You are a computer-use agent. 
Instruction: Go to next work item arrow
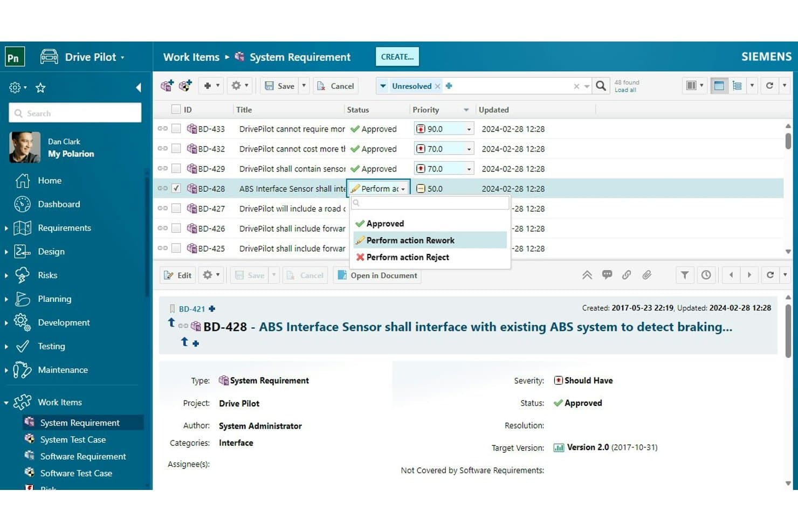pos(749,275)
